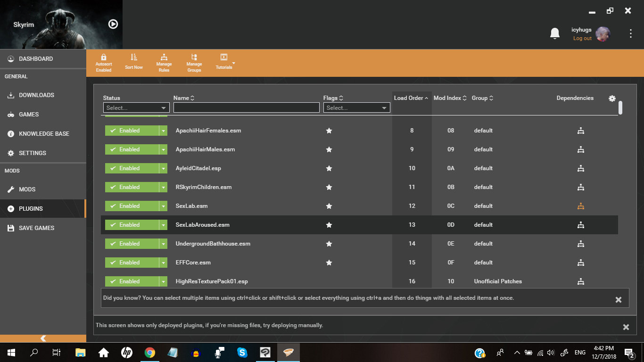Click dependencies icon for EFFCore.esm

coord(581,263)
